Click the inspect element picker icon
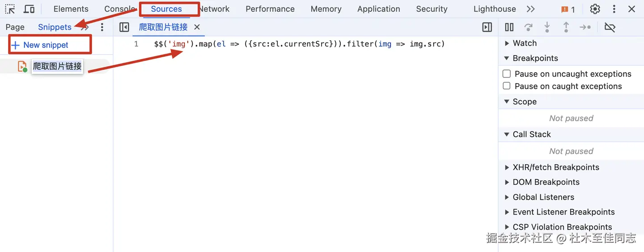644x252 pixels. [10, 9]
